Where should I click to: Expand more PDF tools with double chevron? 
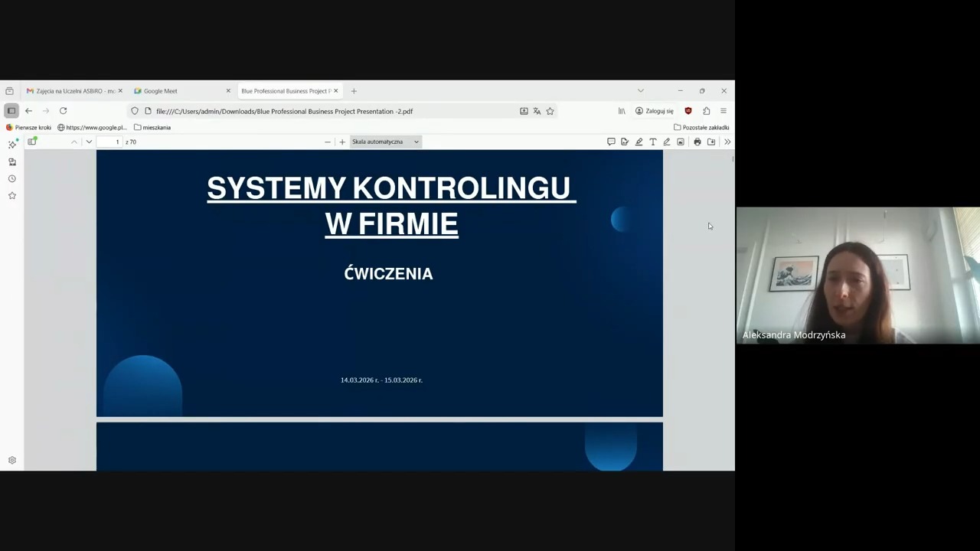click(x=727, y=142)
